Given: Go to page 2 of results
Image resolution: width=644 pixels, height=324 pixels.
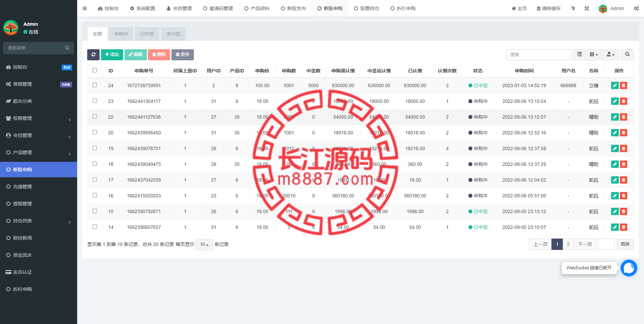Looking at the screenshot, I should [x=568, y=244].
